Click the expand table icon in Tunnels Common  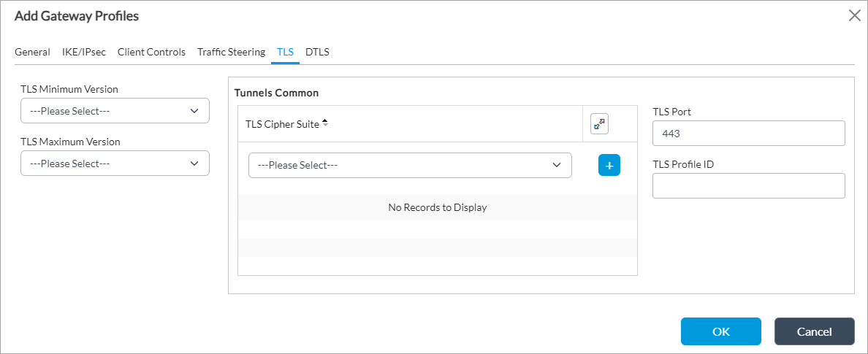pos(599,124)
